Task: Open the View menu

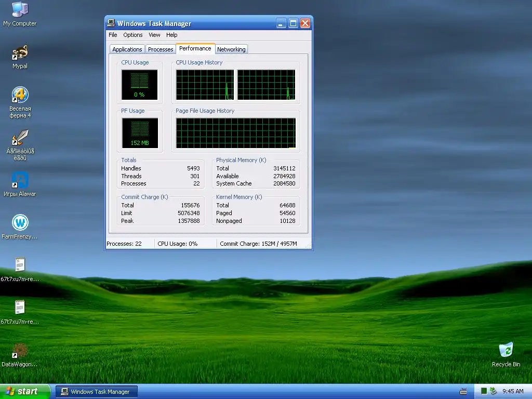Action: [154, 35]
